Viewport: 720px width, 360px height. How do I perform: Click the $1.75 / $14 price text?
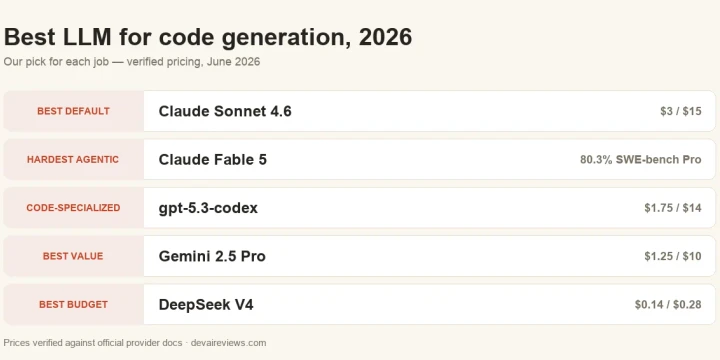click(673, 208)
